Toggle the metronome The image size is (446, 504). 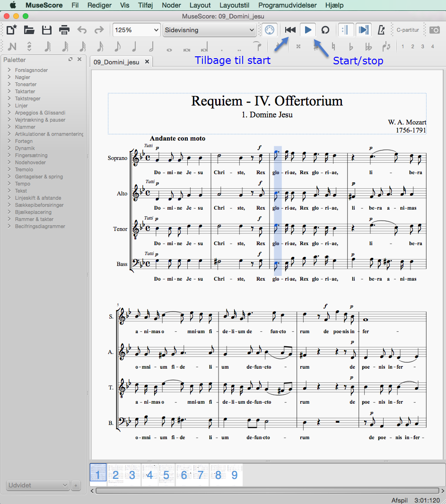coord(381,30)
